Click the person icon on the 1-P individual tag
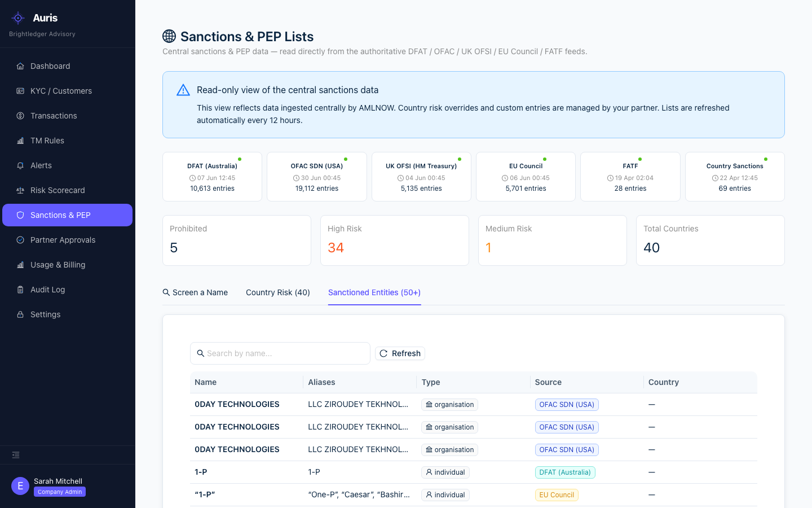 point(429,472)
